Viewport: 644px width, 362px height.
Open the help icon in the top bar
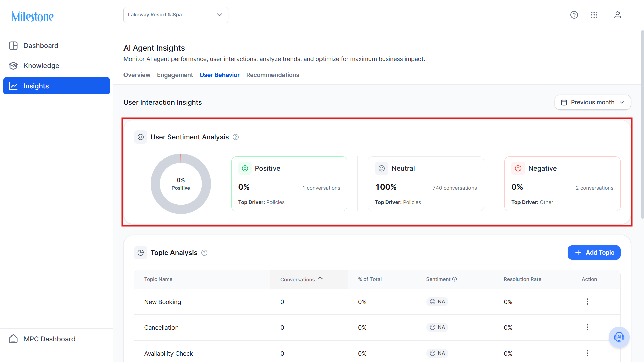[x=574, y=15]
